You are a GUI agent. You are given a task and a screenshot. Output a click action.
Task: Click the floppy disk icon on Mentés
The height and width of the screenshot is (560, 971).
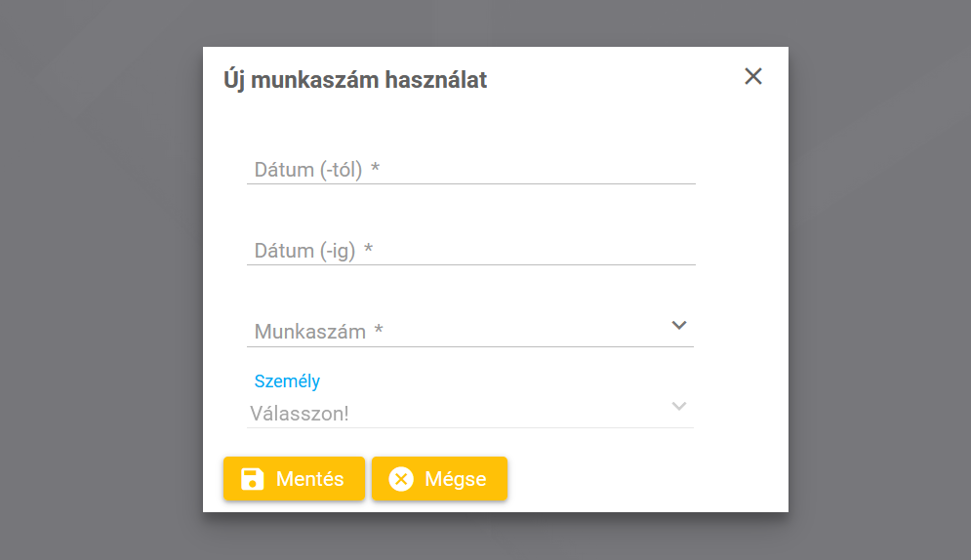point(253,479)
